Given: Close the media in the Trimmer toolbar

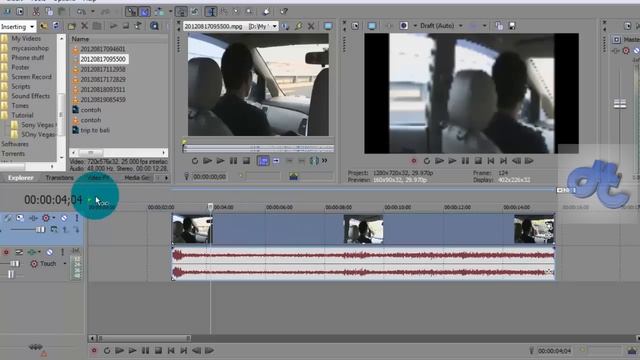Looking at the screenshot, I should click(311, 26).
